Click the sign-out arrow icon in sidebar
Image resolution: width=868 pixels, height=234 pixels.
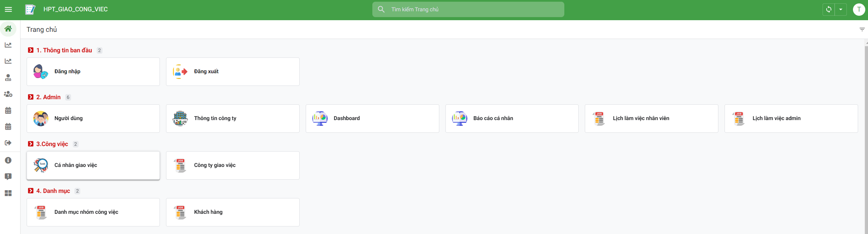click(x=8, y=143)
